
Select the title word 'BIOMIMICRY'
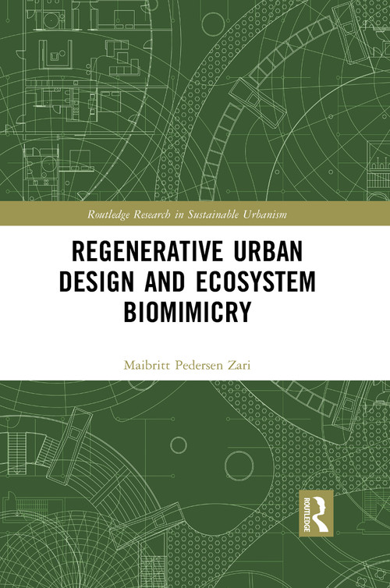pos(187,311)
